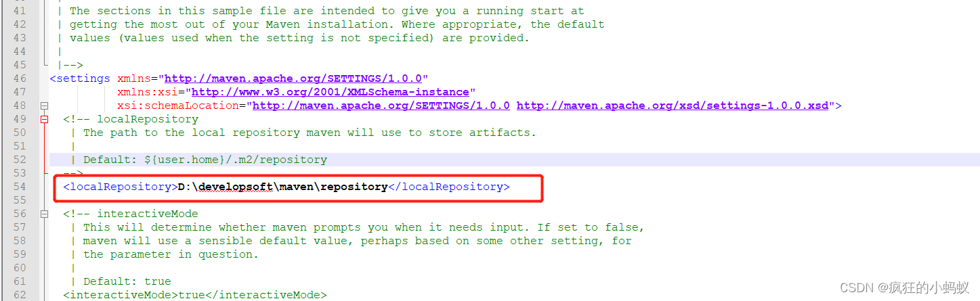Viewport: 980px width, 301px height.
Task: Click the '<settings' tag text on line 46
Action: coord(80,78)
